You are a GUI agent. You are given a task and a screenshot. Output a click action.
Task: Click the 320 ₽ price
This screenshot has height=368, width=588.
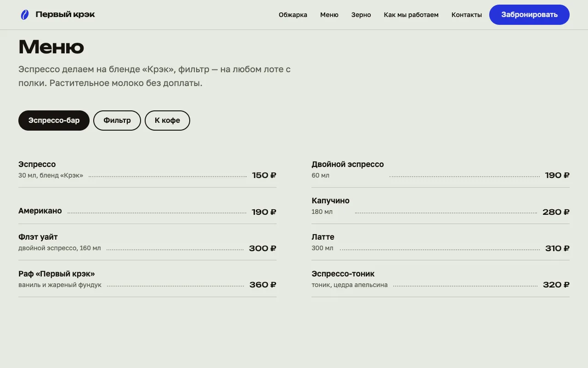pos(556,285)
